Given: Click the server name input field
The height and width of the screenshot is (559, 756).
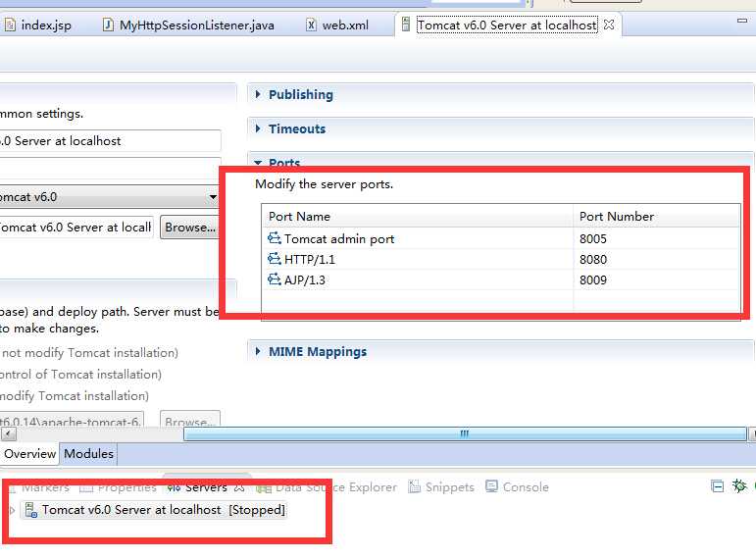Looking at the screenshot, I should tap(110, 141).
